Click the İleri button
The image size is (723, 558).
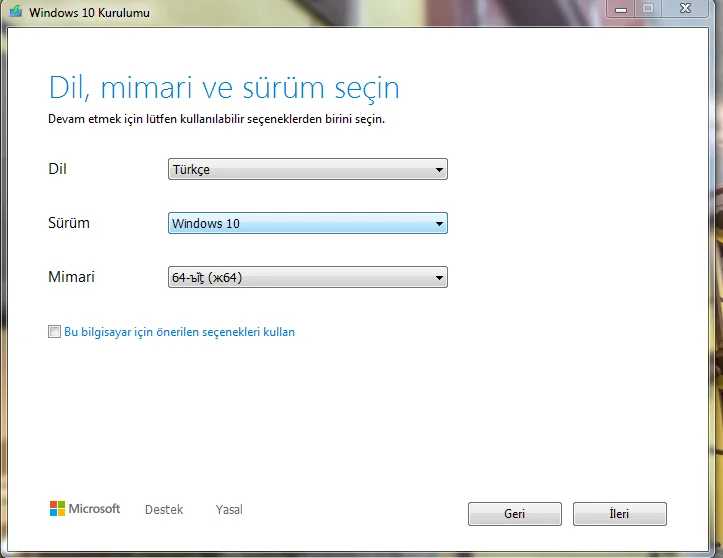620,514
